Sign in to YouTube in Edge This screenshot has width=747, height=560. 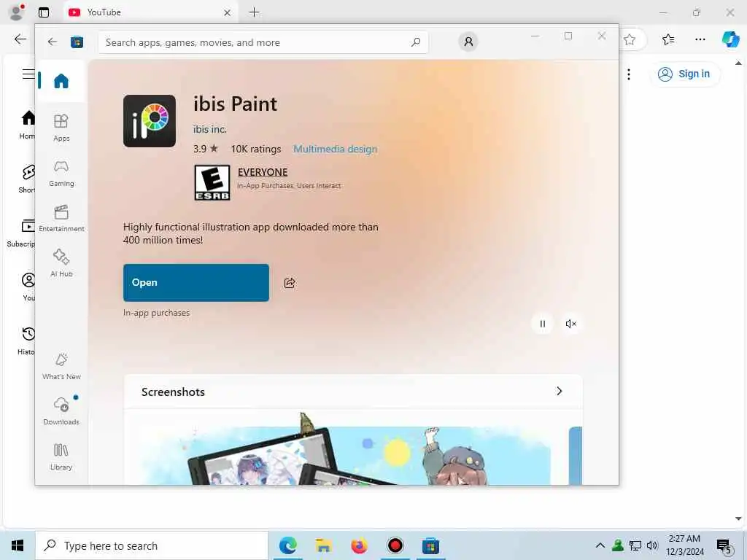pos(684,74)
